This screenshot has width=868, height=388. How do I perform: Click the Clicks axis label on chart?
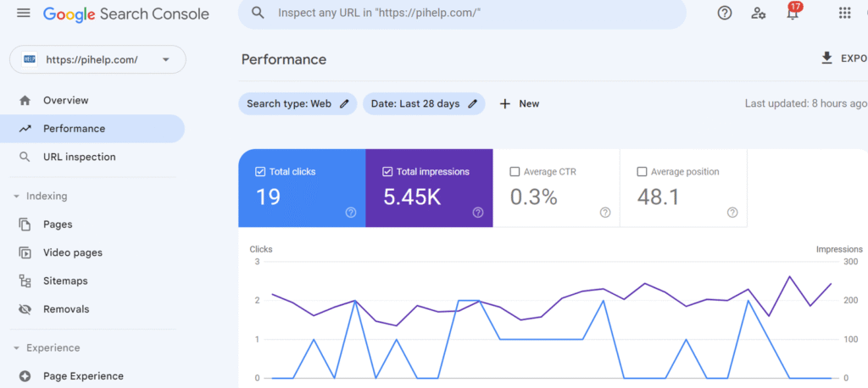(x=261, y=249)
